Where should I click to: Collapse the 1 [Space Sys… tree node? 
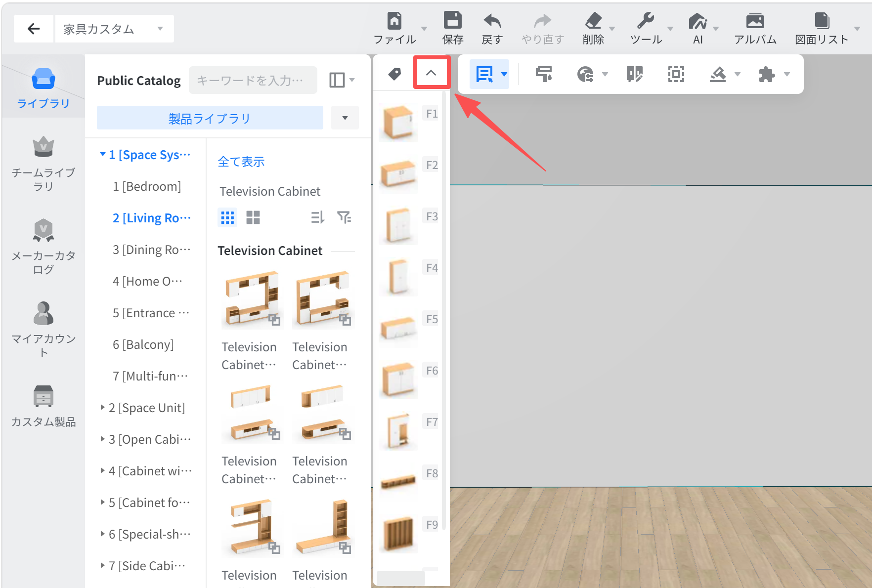tap(103, 154)
